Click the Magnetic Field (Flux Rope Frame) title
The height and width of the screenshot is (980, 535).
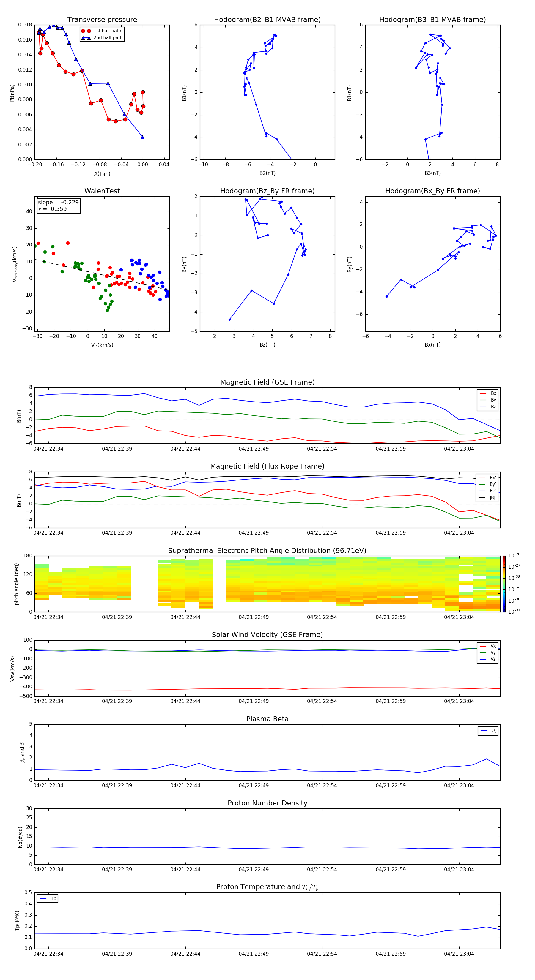click(267, 467)
